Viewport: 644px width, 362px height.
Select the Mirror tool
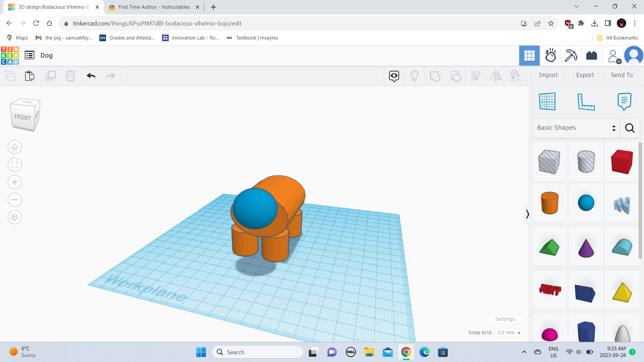pos(495,76)
